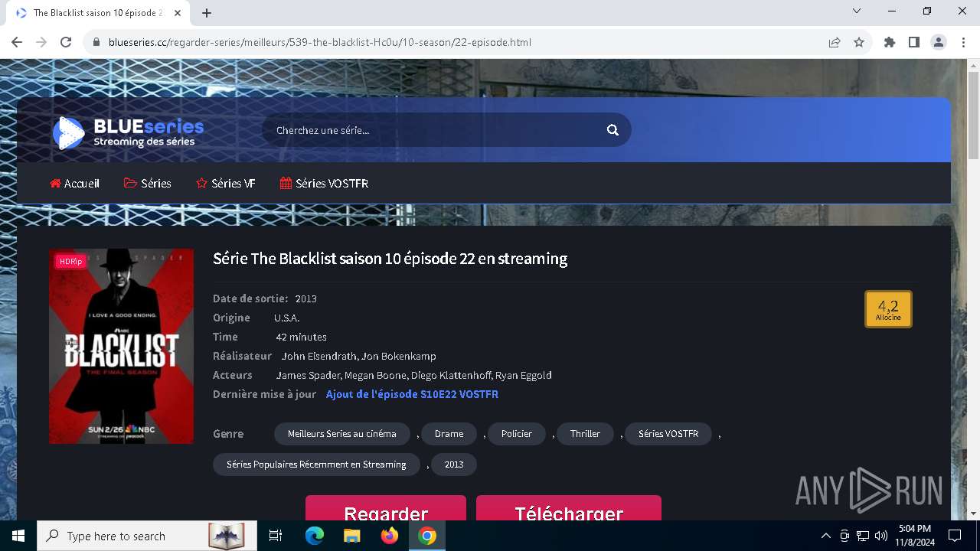The width and height of the screenshot is (980, 551).
Task: Select the Séries VOSTFR genre tag
Action: pos(668,434)
